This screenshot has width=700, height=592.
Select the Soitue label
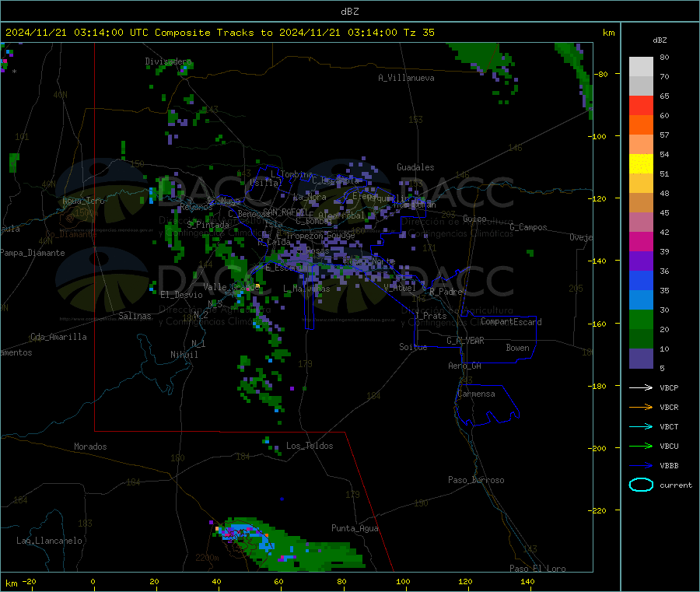click(413, 347)
